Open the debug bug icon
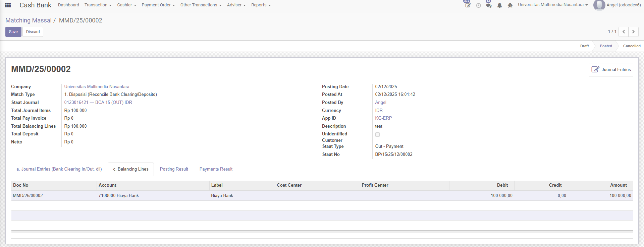Viewport: 644px width, 247px height. pyautogui.click(x=510, y=5)
